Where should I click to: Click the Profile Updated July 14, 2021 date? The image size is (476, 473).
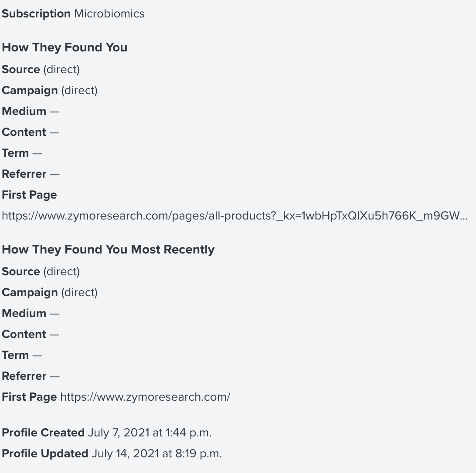[x=156, y=453]
